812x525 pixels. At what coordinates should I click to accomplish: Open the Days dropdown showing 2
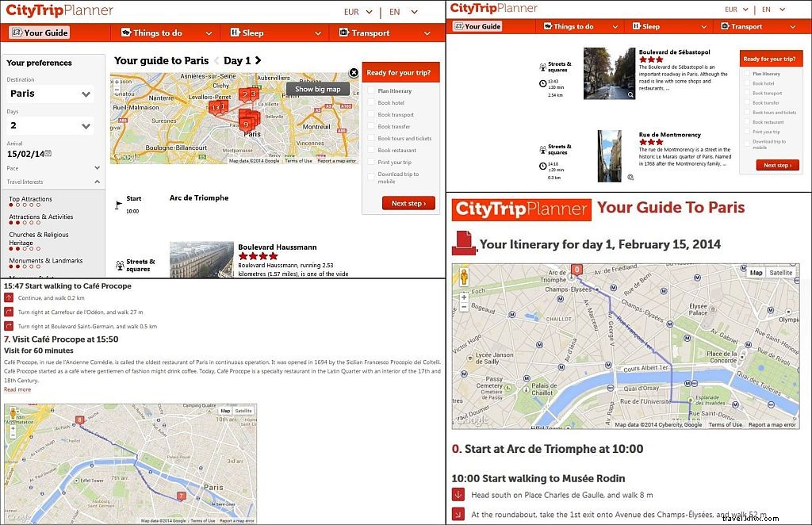point(50,126)
